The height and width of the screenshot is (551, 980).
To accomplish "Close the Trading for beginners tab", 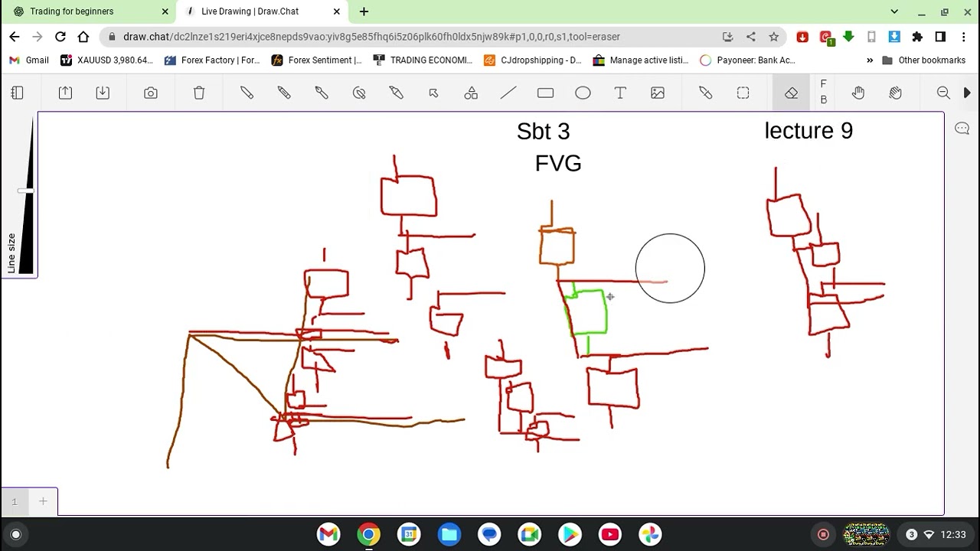I will click(165, 11).
